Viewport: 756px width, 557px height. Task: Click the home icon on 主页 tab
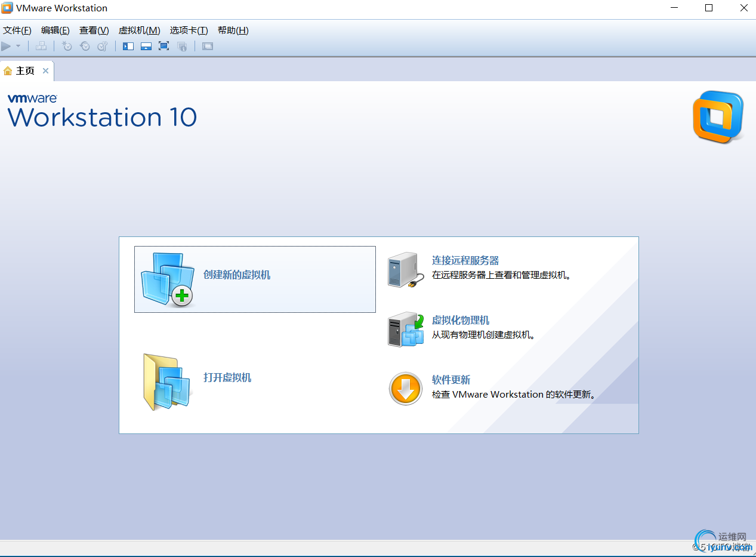(8, 71)
